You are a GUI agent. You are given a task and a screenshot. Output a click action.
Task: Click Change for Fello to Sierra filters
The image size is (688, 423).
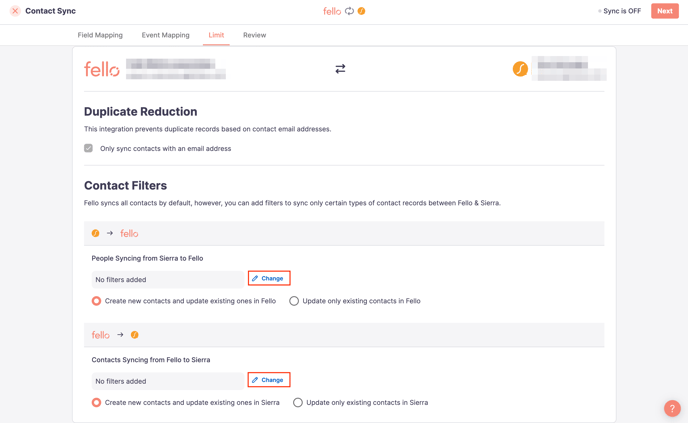pos(269,380)
